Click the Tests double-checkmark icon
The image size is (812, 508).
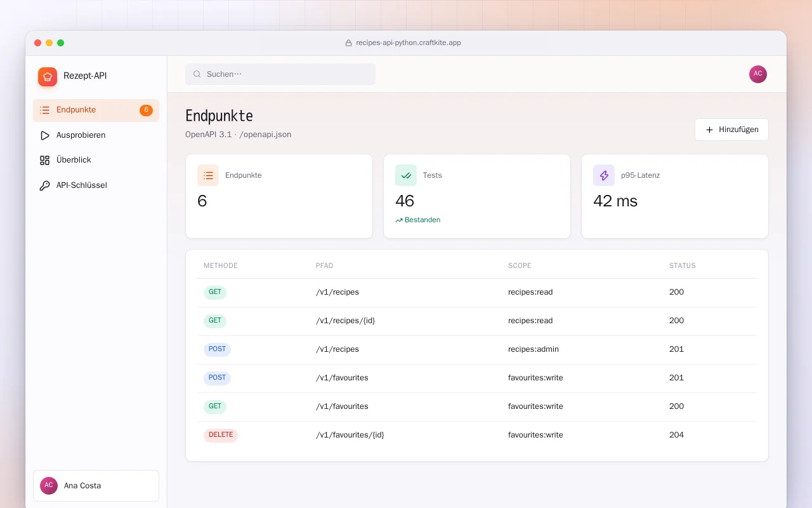(x=406, y=175)
